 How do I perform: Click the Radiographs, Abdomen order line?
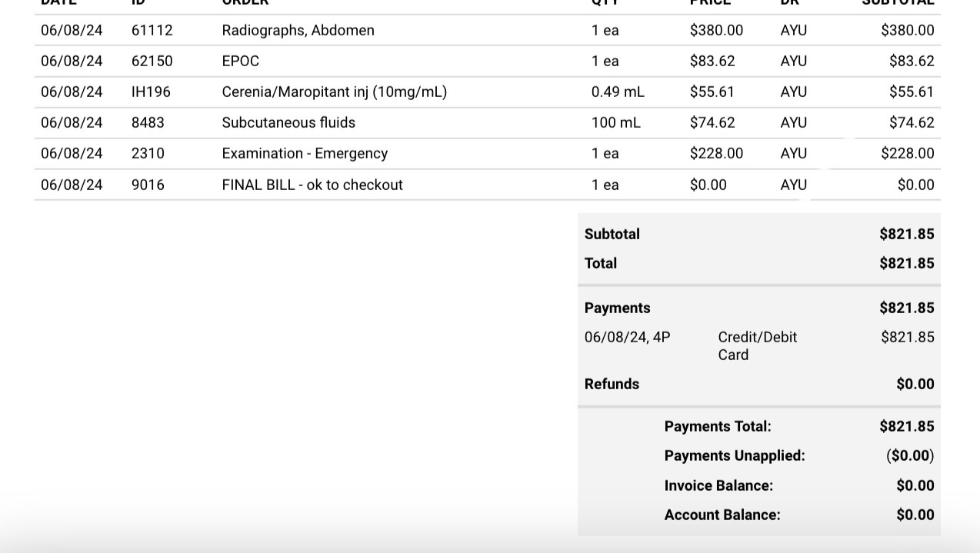[298, 31]
